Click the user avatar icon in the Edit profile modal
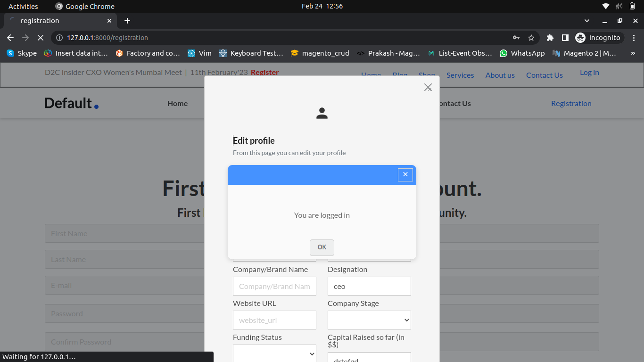The width and height of the screenshot is (644, 362). (322, 113)
